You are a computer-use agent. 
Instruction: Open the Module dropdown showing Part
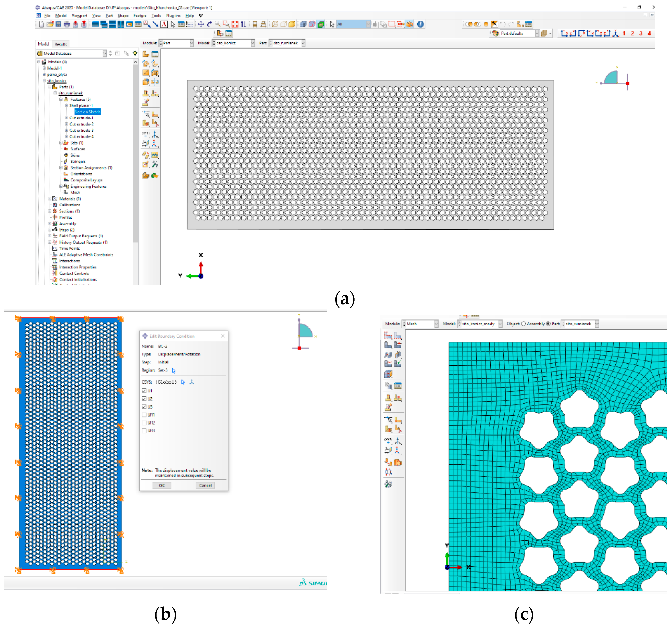point(191,43)
